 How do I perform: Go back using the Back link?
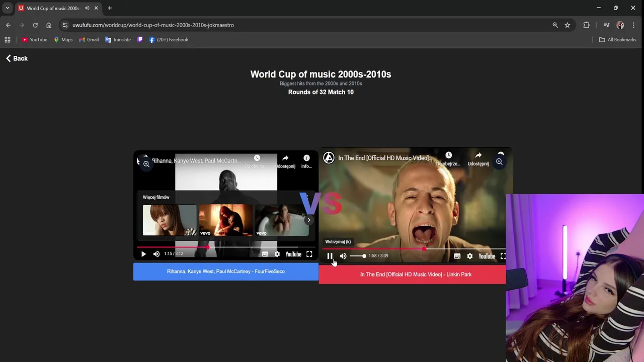tap(17, 58)
